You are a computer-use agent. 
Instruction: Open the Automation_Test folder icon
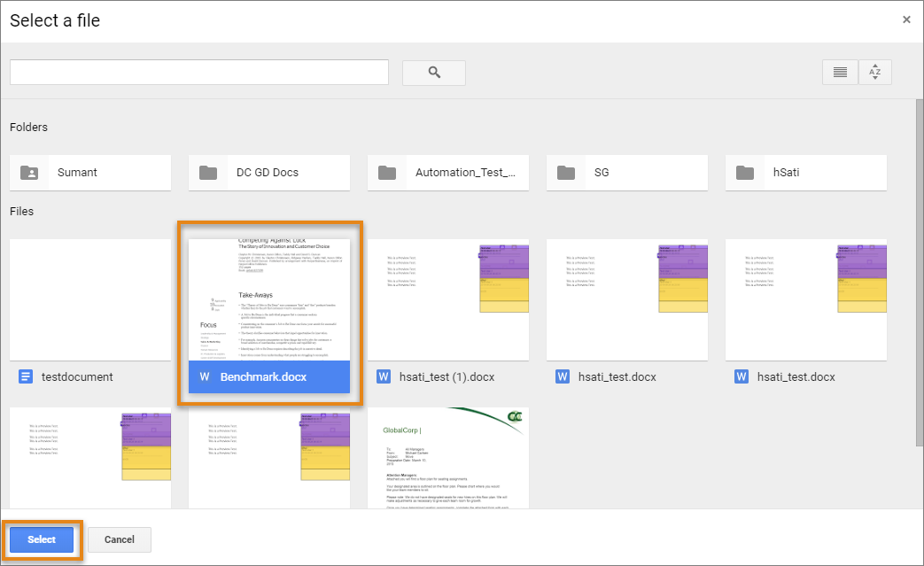(387, 172)
